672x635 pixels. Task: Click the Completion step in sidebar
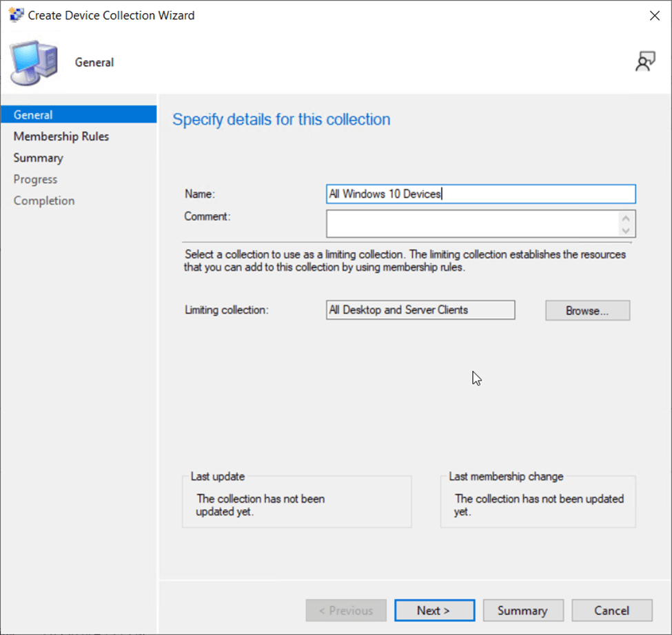click(44, 200)
